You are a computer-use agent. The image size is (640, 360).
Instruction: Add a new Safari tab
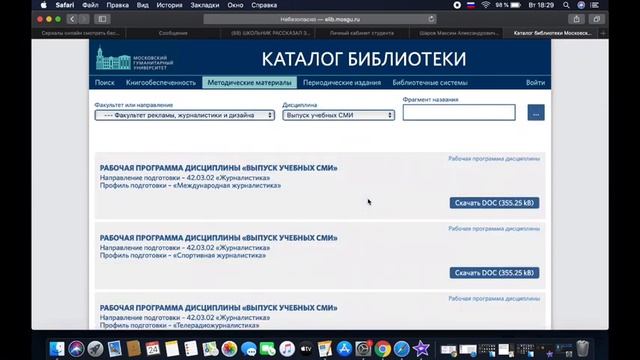603,33
